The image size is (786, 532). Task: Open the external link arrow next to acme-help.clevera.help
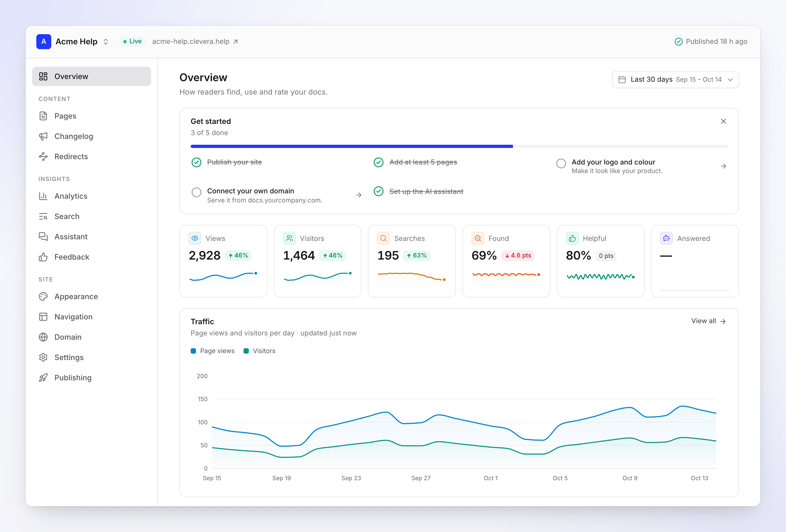236,42
